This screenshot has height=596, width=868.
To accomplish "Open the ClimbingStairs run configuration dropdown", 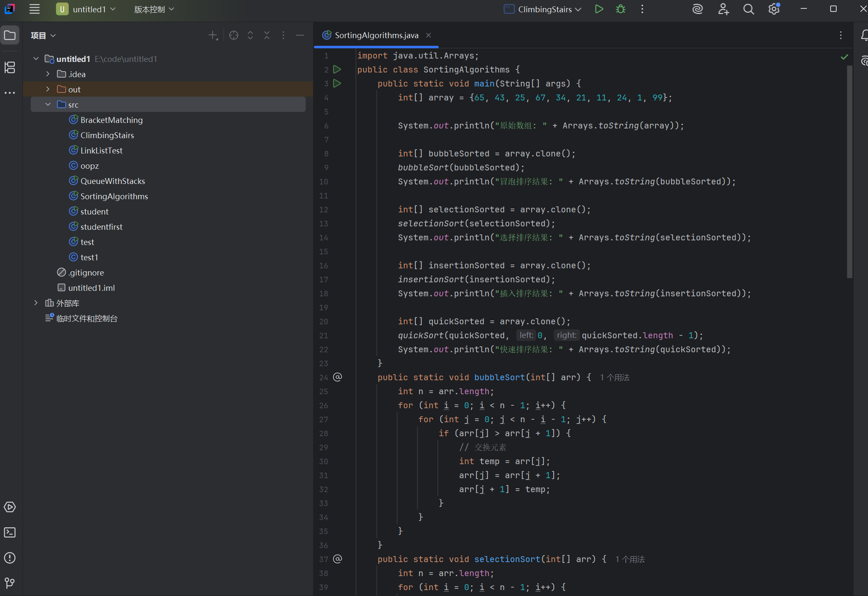I will [543, 9].
